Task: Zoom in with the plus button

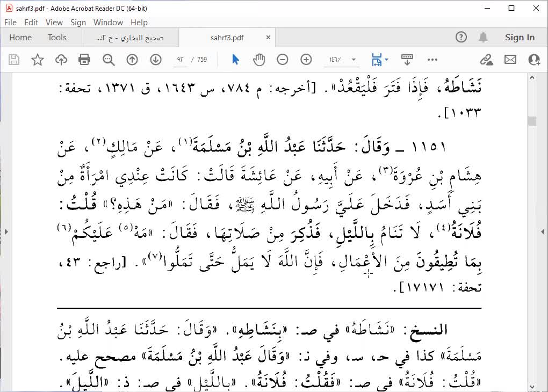Action: (306, 60)
